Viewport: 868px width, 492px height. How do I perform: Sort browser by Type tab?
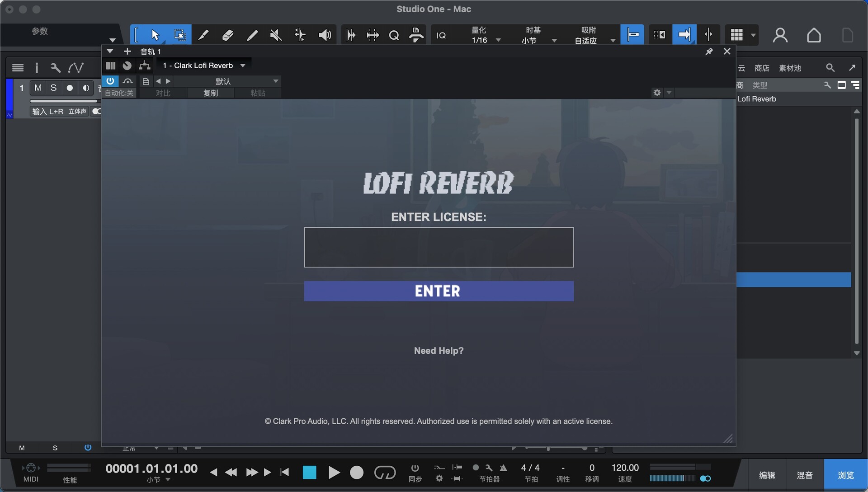759,85
